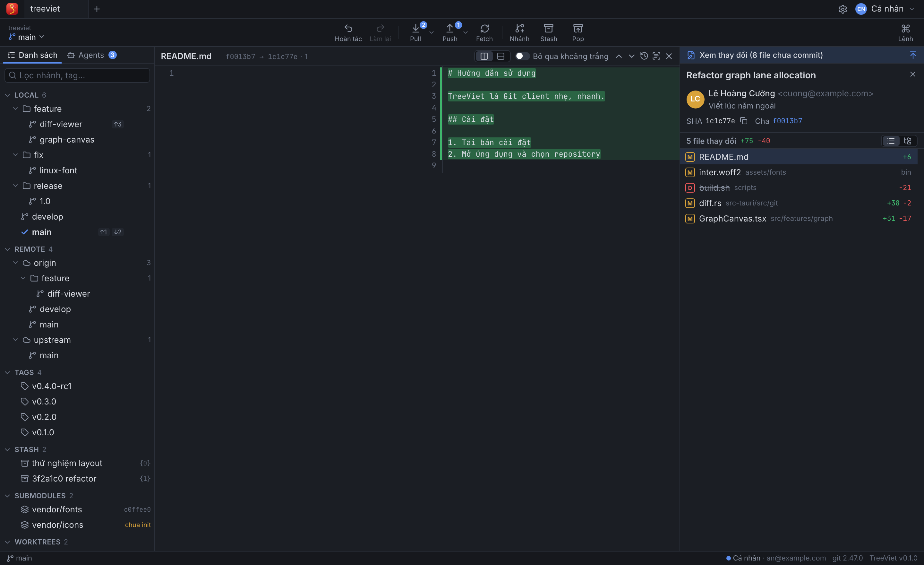
Task: Open the Cá nhân profile dropdown
Action: [885, 9]
